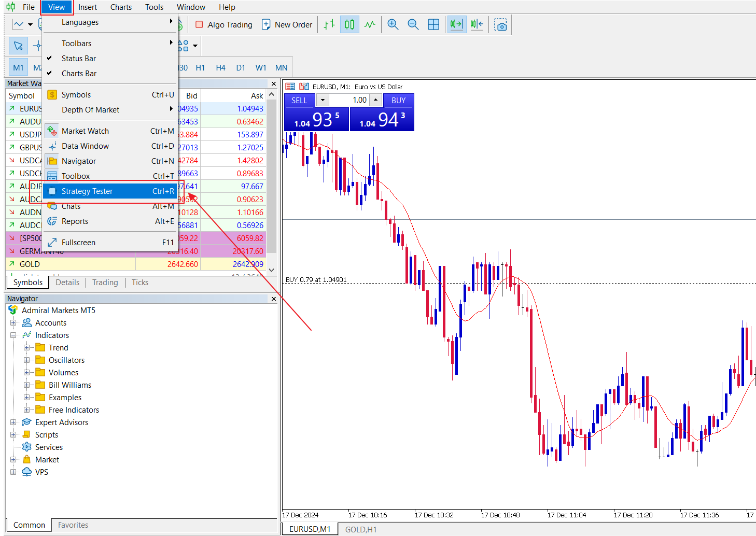
Task: Expand the Accounts node in Navigator
Action: pyautogui.click(x=13, y=323)
